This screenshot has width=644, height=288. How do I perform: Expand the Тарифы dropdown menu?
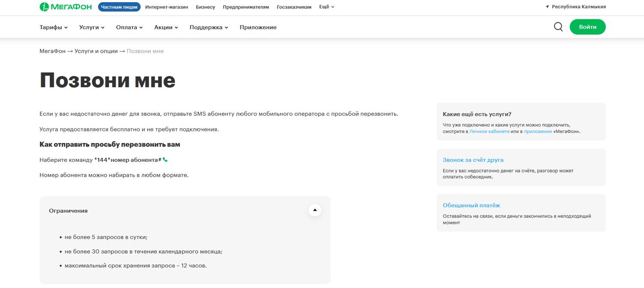pyautogui.click(x=54, y=27)
